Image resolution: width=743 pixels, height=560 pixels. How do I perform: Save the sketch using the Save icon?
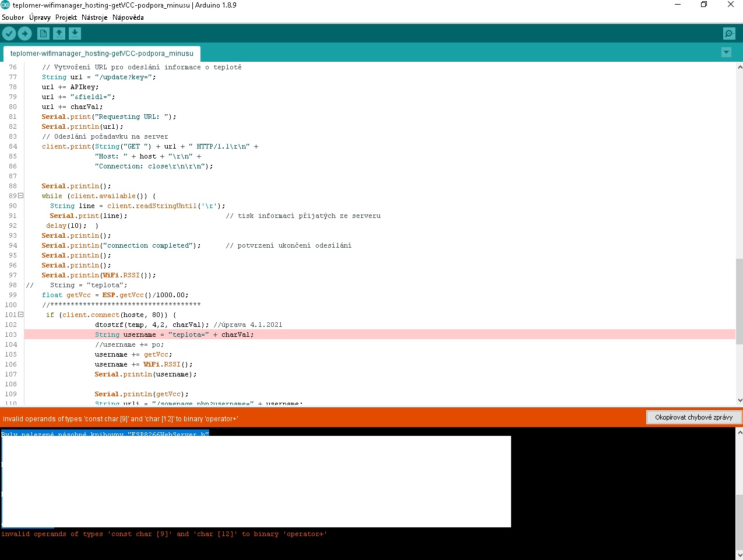(75, 34)
